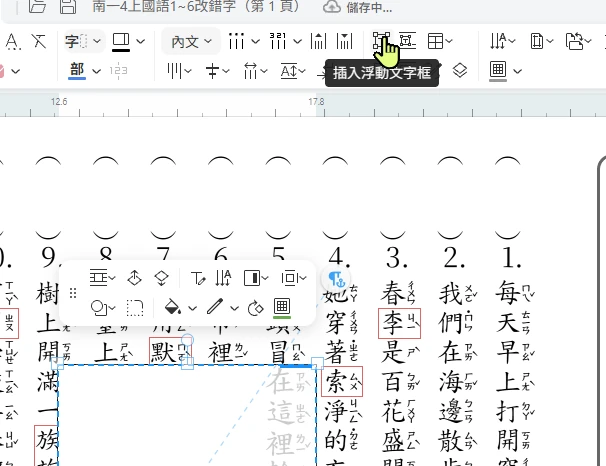Open the 內文 paragraph style dropdown
The image size is (606, 466).
191,41
